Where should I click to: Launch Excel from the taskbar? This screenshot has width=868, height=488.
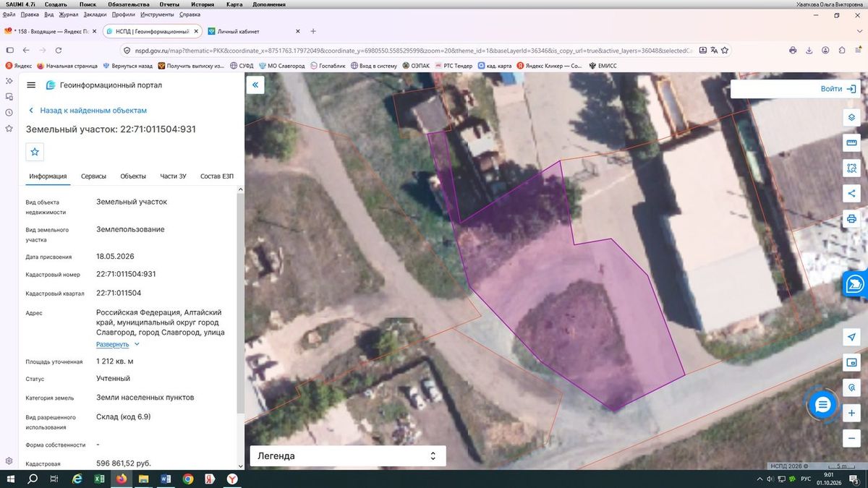99,479
